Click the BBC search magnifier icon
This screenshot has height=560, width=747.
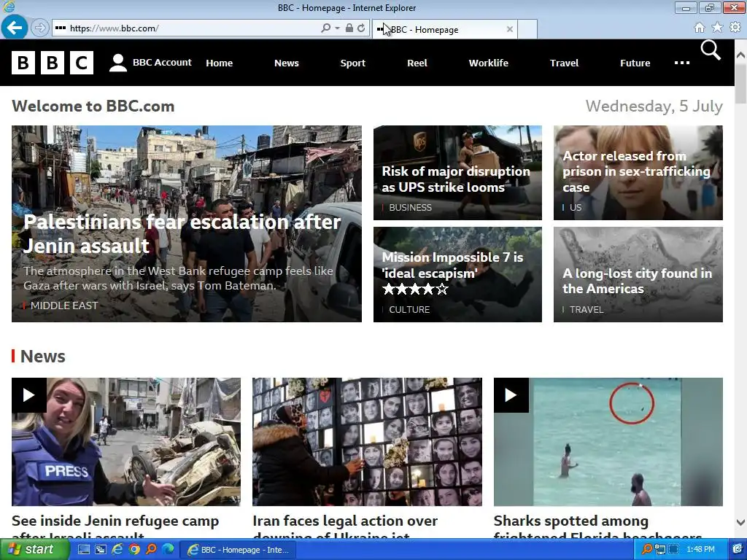pyautogui.click(x=711, y=50)
